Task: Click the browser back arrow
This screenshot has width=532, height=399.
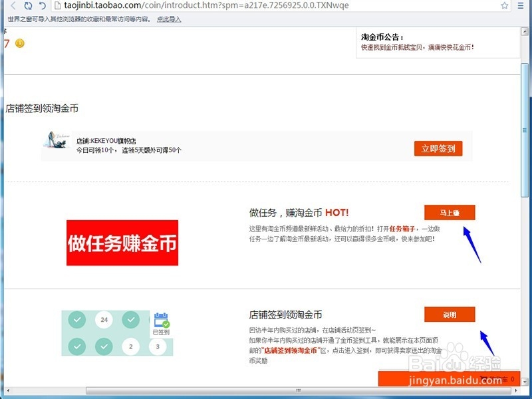Action: (x=13, y=5)
